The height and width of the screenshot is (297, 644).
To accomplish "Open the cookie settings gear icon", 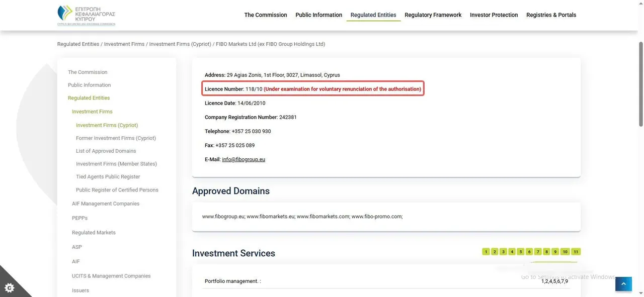I will point(10,288).
